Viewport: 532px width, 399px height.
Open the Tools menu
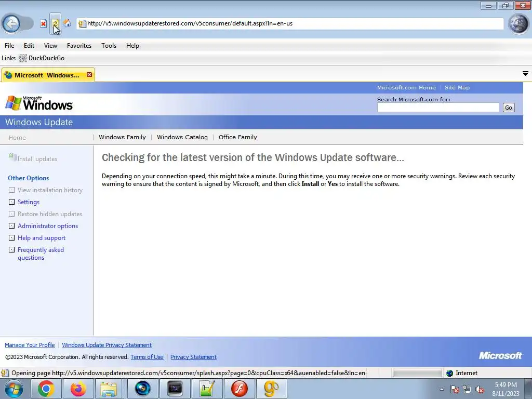click(x=109, y=46)
